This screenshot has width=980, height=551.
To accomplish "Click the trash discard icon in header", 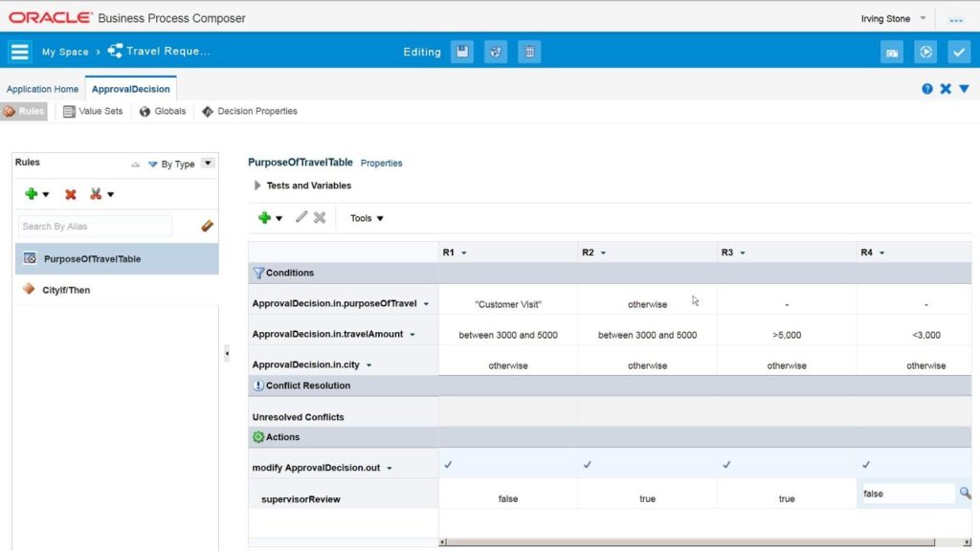I will 529,52.
